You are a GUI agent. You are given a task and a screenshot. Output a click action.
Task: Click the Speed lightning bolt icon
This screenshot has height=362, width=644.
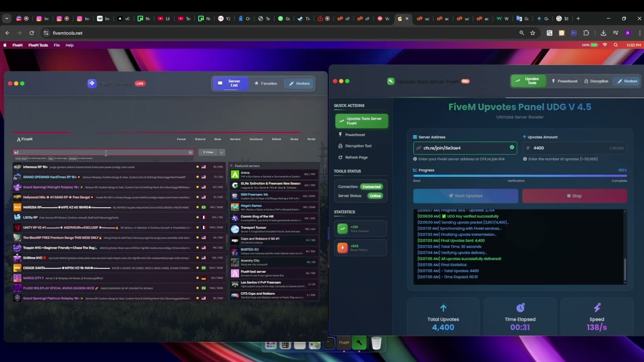[x=597, y=307]
